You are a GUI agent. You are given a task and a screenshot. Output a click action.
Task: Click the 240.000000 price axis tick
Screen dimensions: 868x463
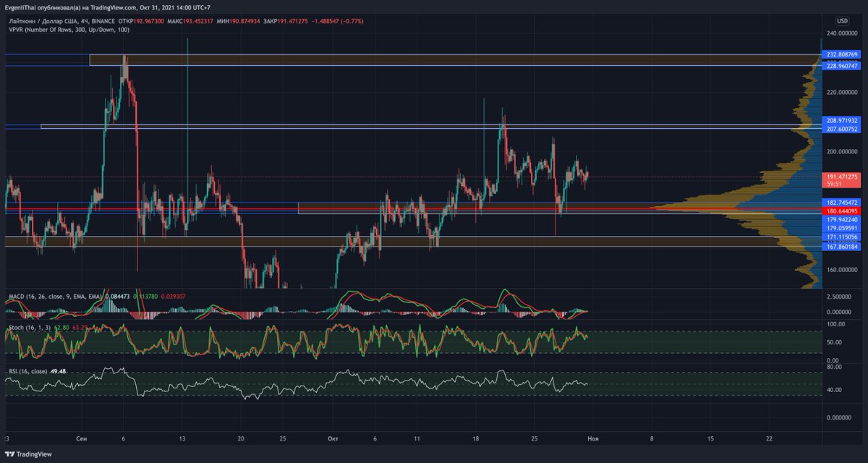843,34
